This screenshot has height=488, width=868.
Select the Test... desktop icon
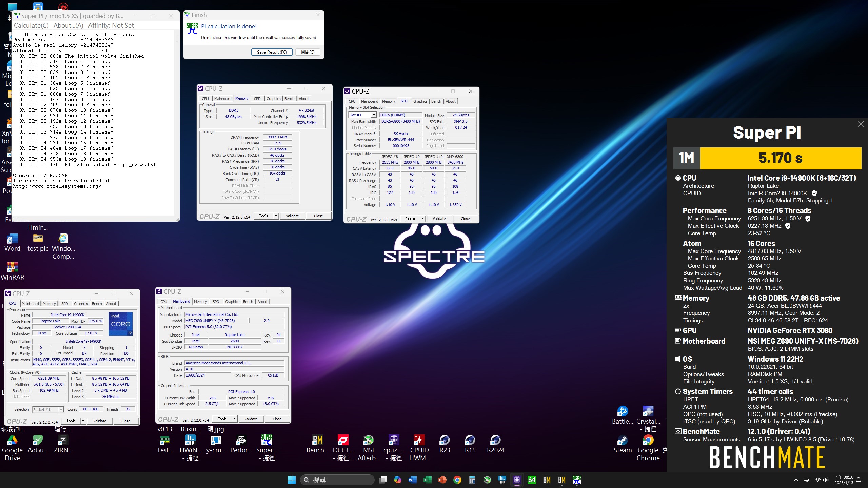pos(165,444)
